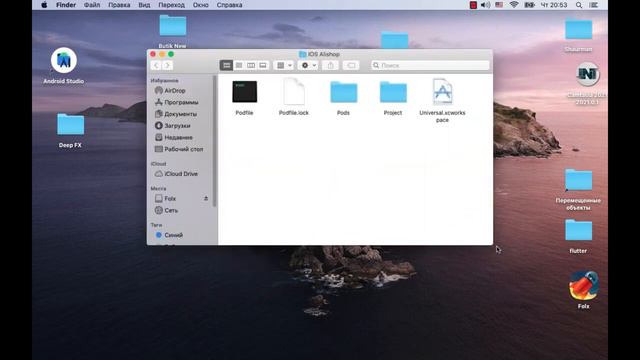Select the flutter desktop folder
The image size is (640, 360).
tap(578, 230)
